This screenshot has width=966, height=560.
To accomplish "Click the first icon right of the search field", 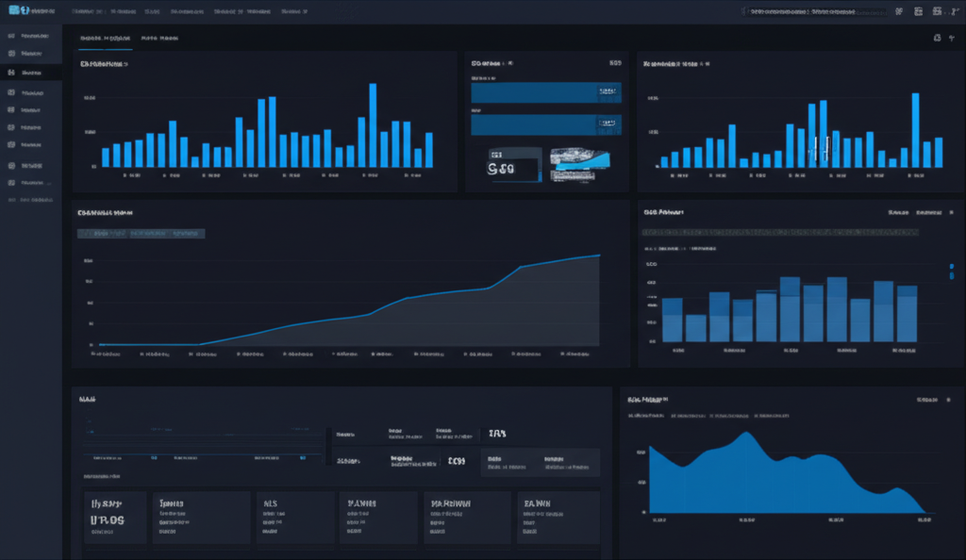I will 898,11.
